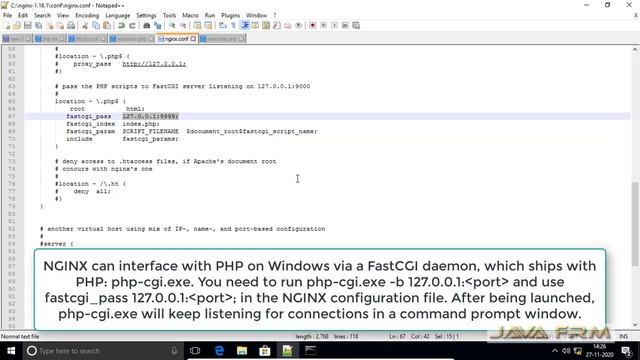
Task: Click the 'length : 2,768' status bar field
Action: 312,336
